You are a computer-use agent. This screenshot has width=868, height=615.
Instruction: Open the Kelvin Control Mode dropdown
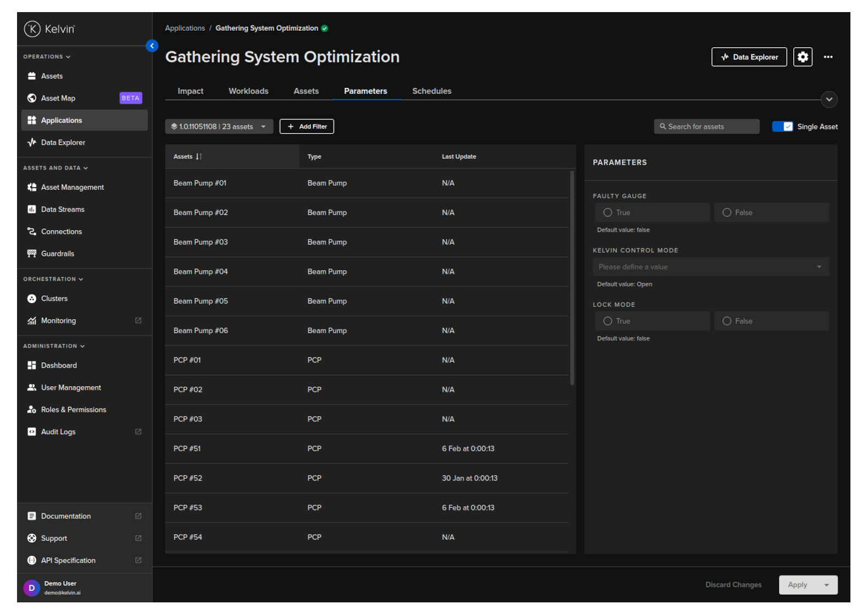pos(710,267)
